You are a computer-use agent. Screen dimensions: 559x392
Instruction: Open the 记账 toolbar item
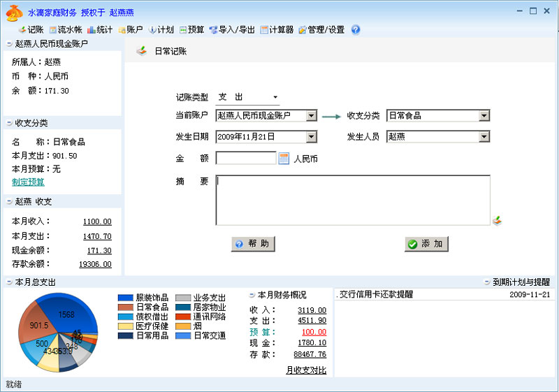pyautogui.click(x=31, y=29)
